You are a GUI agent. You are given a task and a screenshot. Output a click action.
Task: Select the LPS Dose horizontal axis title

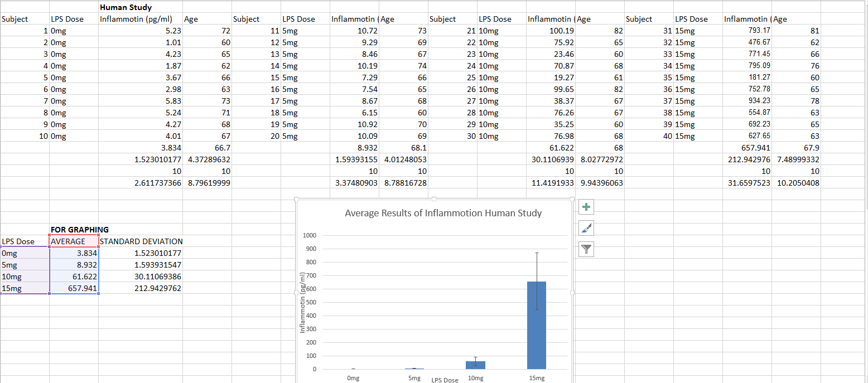pos(445,380)
